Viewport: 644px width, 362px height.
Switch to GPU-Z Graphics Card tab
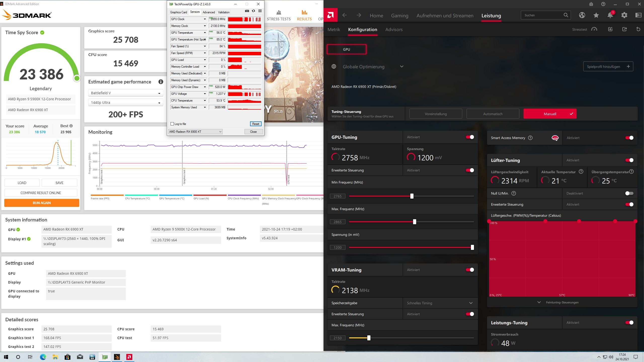pos(178,12)
